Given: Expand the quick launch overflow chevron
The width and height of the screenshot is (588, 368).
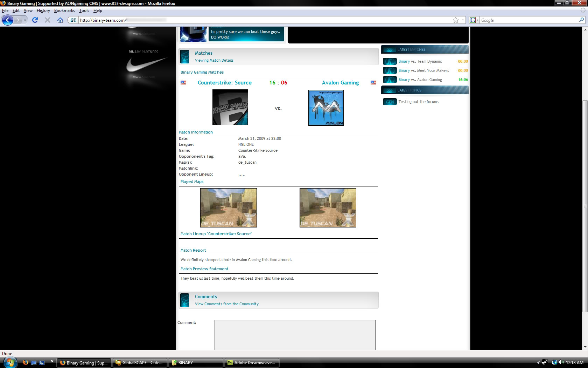Looking at the screenshot, I should [x=52, y=361].
